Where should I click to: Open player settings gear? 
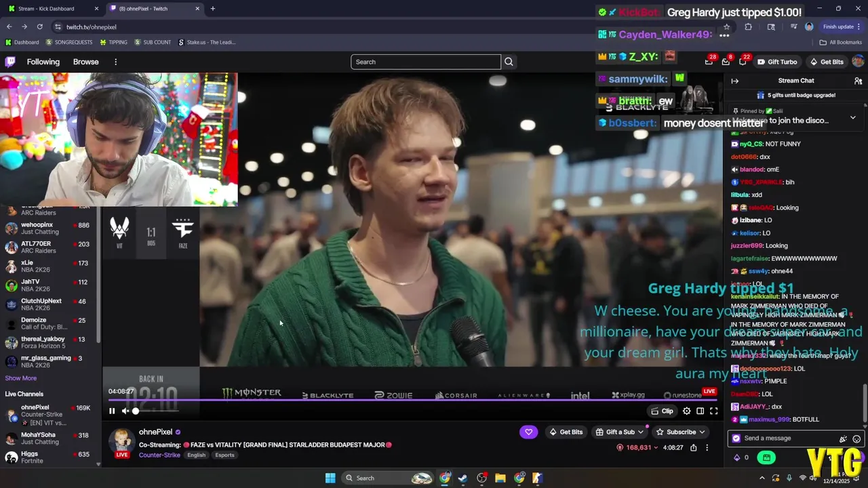point(687,411)
